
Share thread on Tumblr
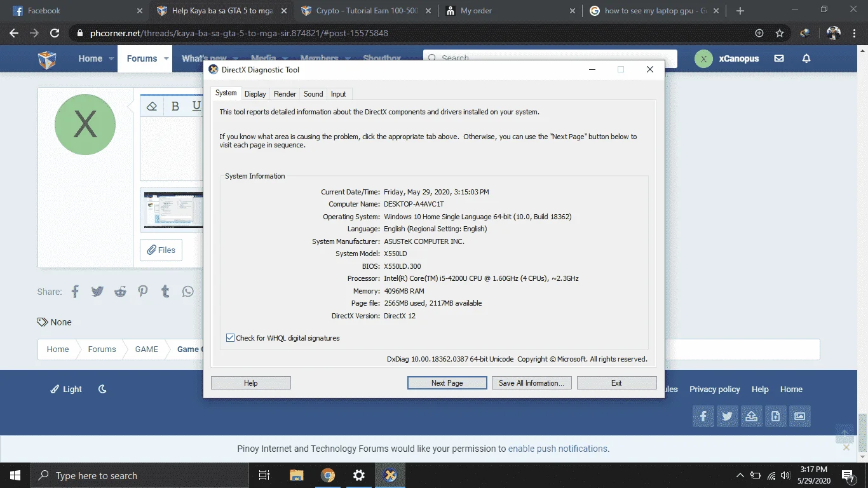tap(165, 292)
